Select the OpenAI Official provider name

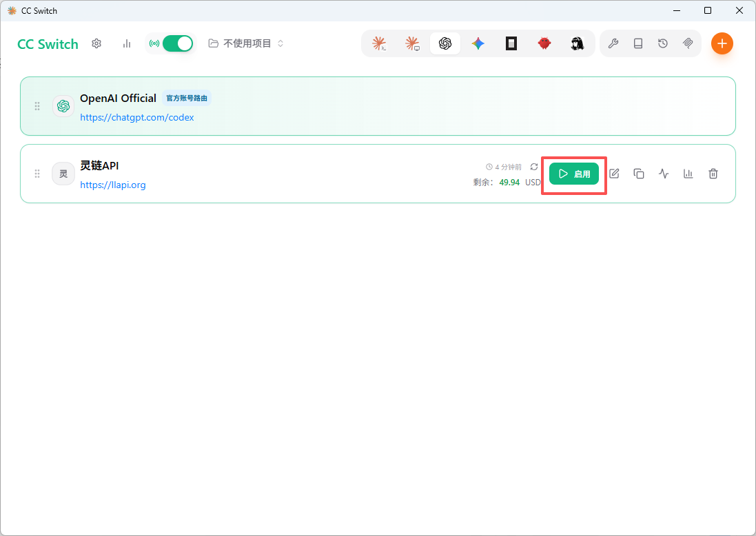118,99
